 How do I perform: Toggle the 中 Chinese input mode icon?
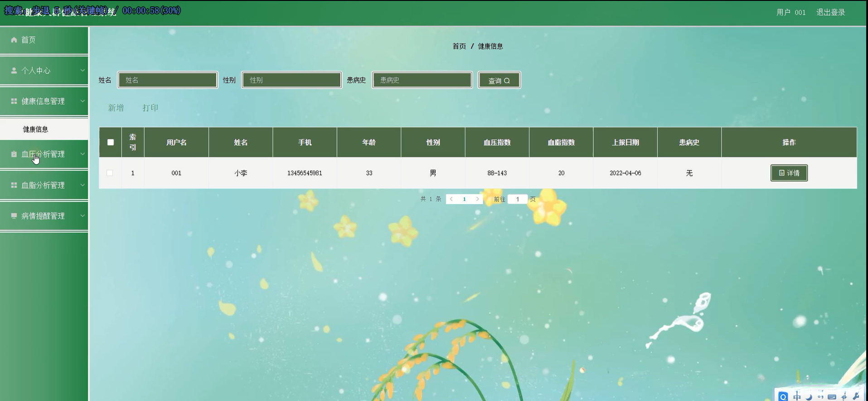[797, 396]
